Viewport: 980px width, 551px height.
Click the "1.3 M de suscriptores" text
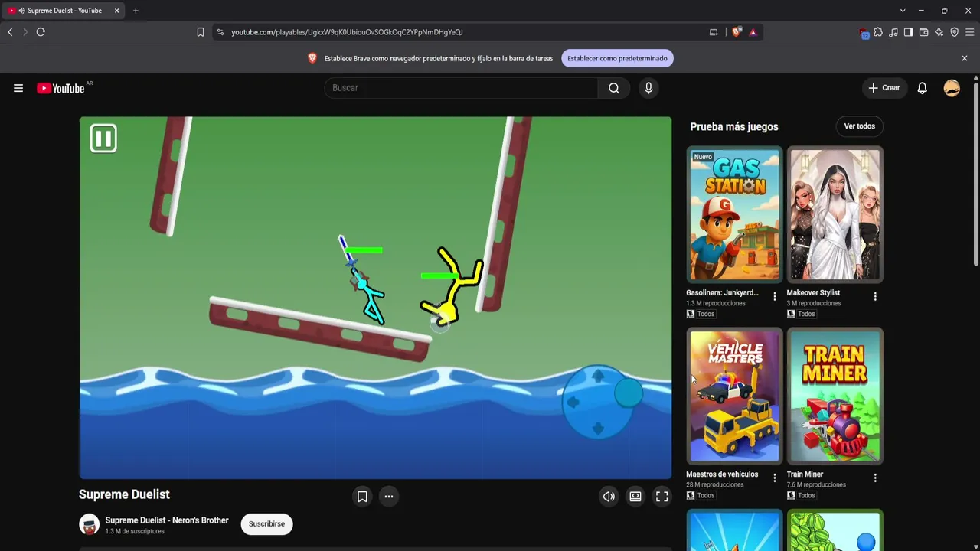[x=135, y=531]
